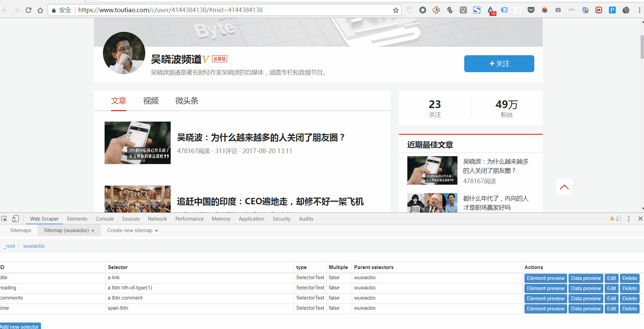Switch to the Elements DevTools tab

[x=77, y=219]
